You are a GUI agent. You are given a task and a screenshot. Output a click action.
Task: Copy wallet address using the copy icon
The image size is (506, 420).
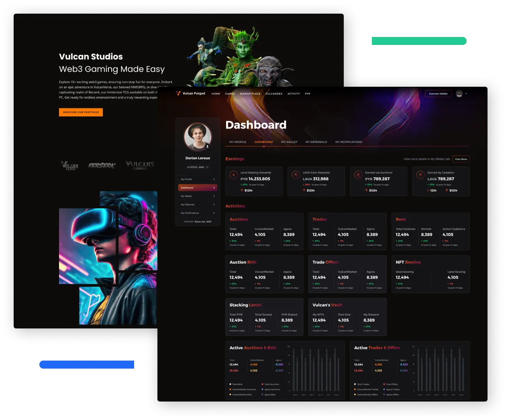[207, 167]
